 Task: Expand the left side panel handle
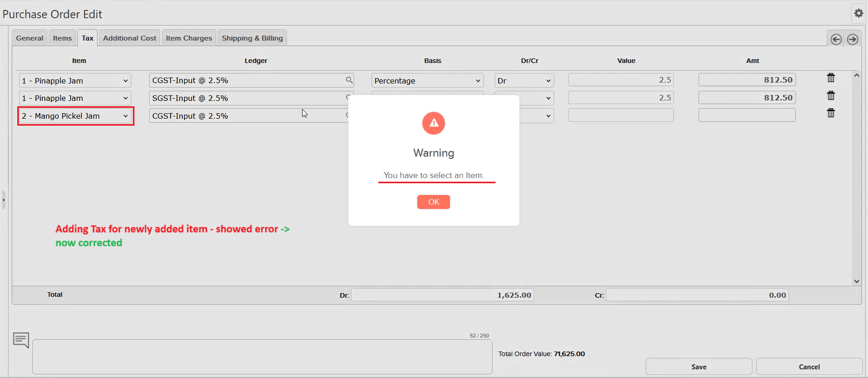click(4, 199)
